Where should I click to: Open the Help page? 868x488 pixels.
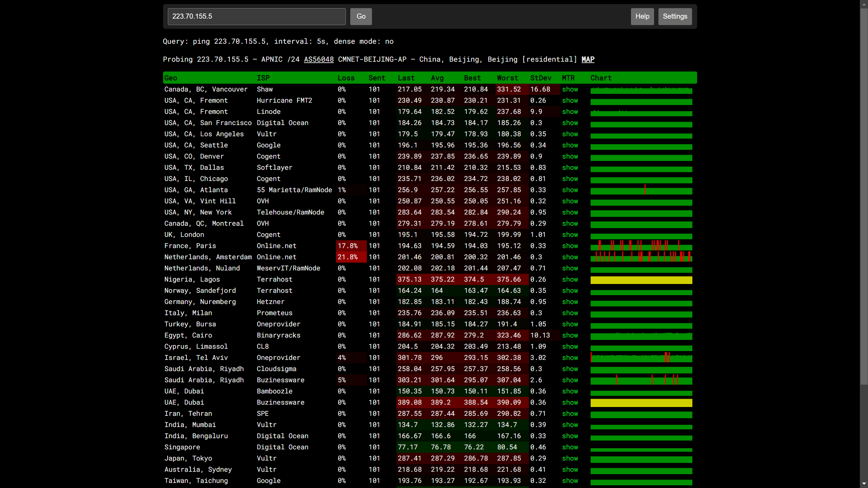click(642, 16)
